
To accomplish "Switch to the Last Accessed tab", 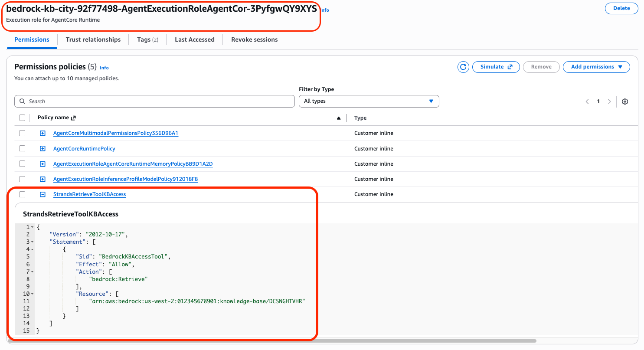I will pos(195,39).
